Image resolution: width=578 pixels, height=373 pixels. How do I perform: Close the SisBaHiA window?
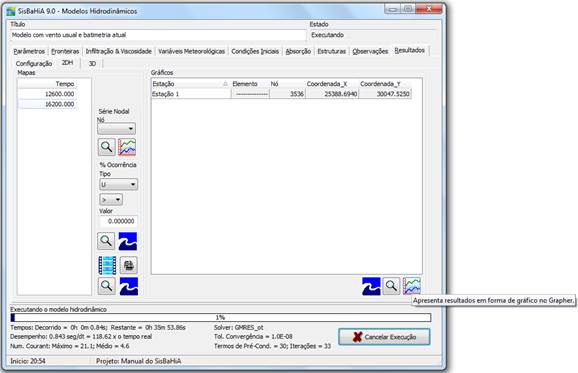pyautogui.click(x=429, y=9)
